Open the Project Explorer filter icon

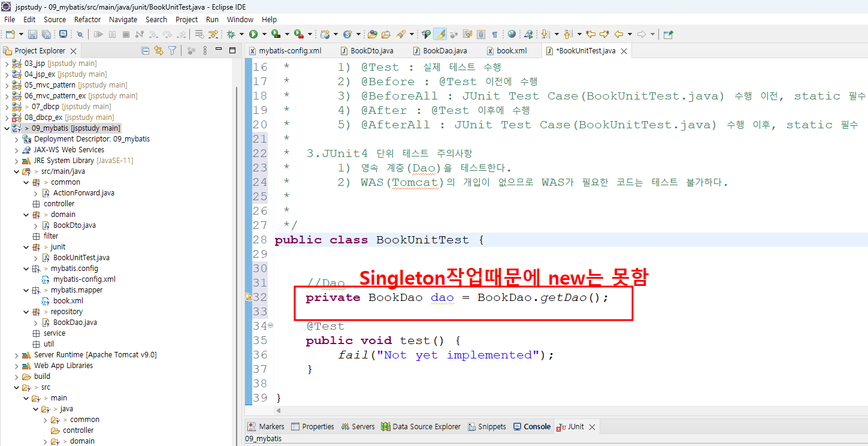(173, 51)
